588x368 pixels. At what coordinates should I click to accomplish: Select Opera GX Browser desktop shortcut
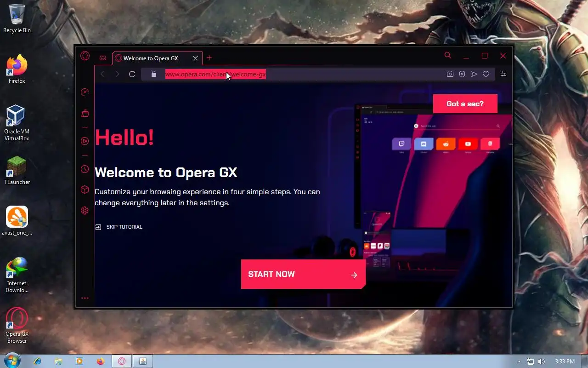(17, 326)
